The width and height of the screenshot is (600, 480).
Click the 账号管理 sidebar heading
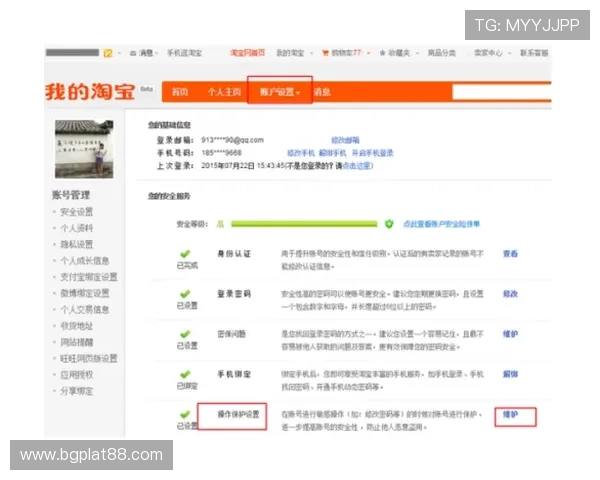coord(71,195)
